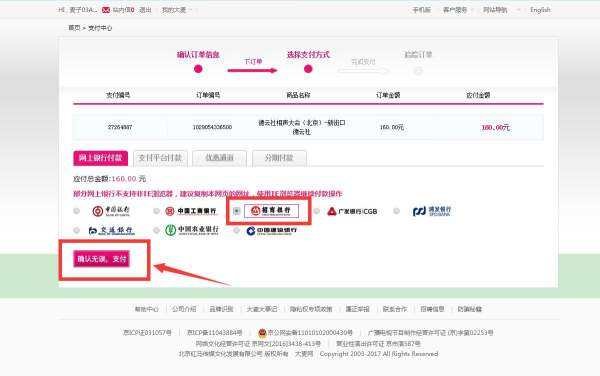Open the 廉正举报 footer link

[357, 309]
